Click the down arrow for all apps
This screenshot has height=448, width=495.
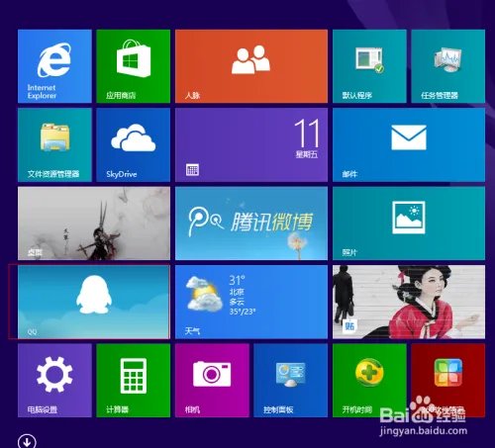[27, 441]
